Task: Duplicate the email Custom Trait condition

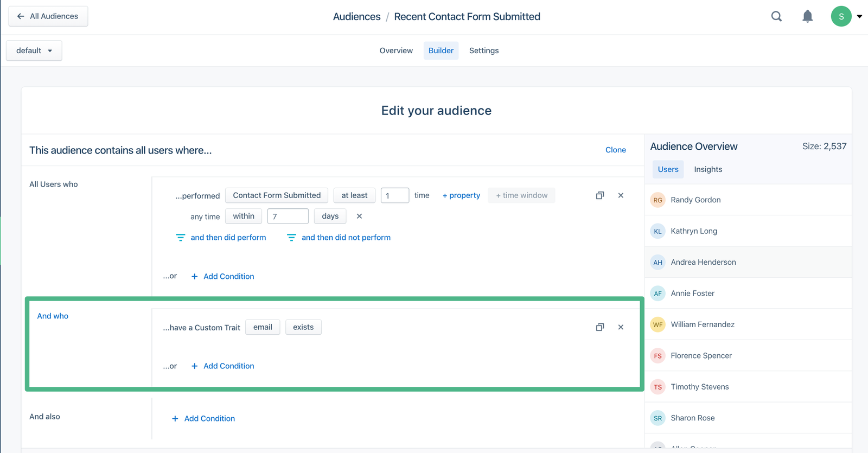Action: click(x=599, y=327)
